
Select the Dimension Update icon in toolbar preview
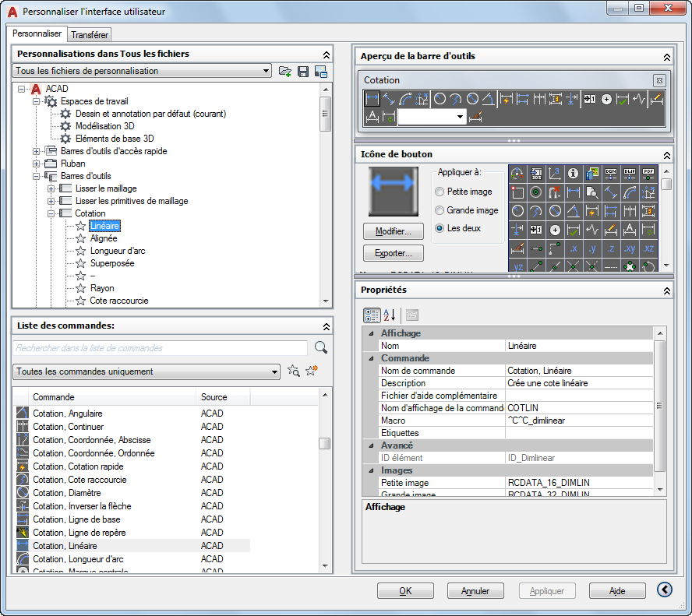point(389,117)
